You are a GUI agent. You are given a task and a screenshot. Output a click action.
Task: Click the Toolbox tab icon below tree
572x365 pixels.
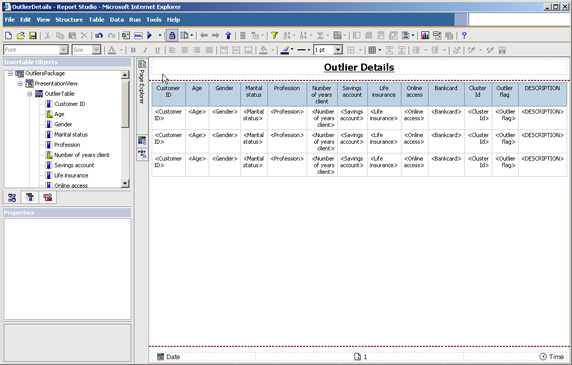click(48, 197)
